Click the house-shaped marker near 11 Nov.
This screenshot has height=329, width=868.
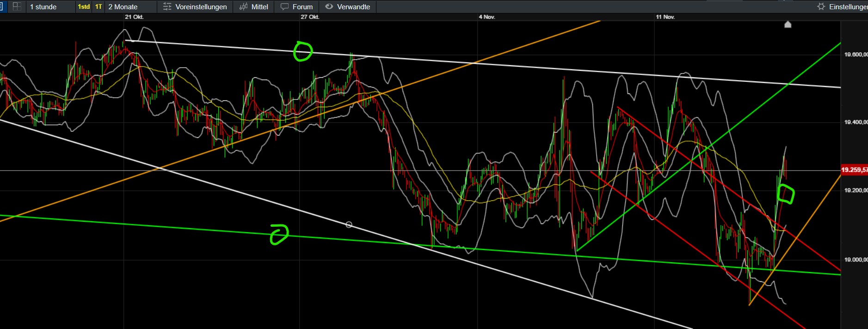point(788,25)
